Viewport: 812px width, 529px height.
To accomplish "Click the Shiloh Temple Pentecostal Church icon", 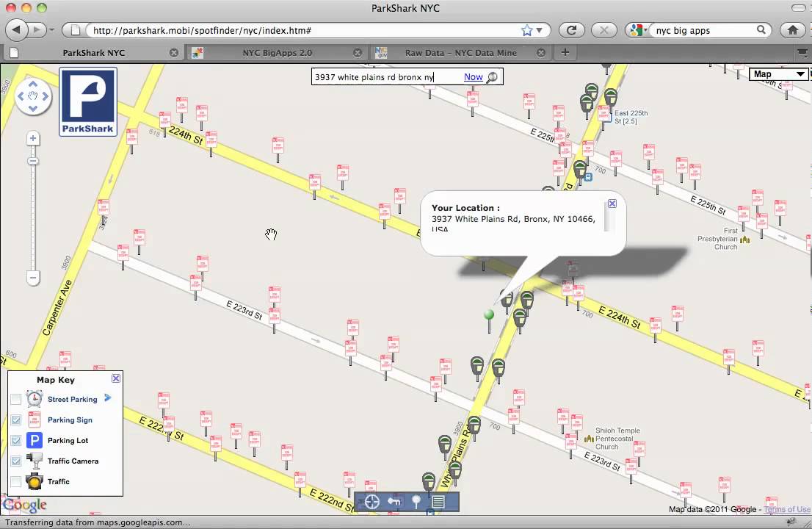I will (589, 439).
